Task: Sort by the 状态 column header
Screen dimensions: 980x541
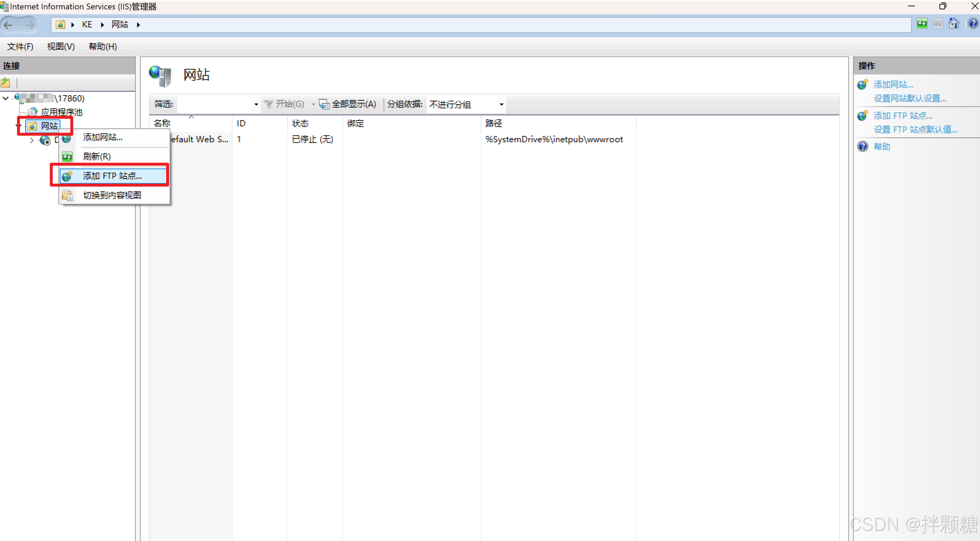Action: pos(300,123)
